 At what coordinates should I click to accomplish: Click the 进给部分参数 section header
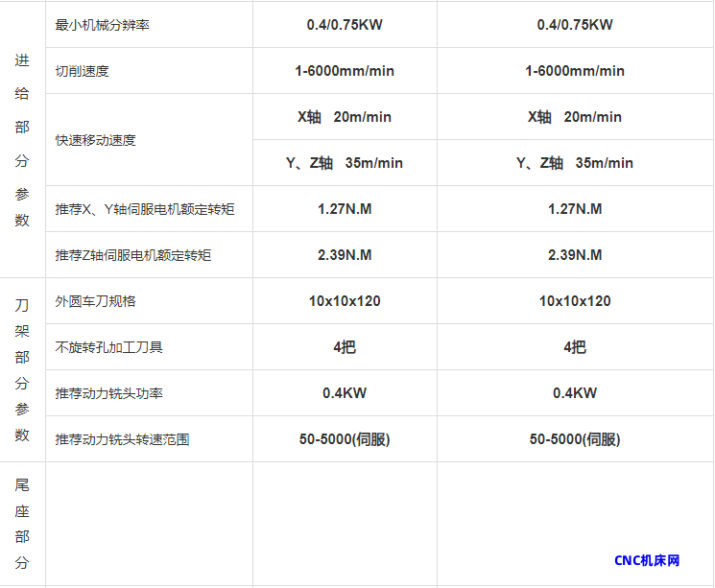pos(22,140)
